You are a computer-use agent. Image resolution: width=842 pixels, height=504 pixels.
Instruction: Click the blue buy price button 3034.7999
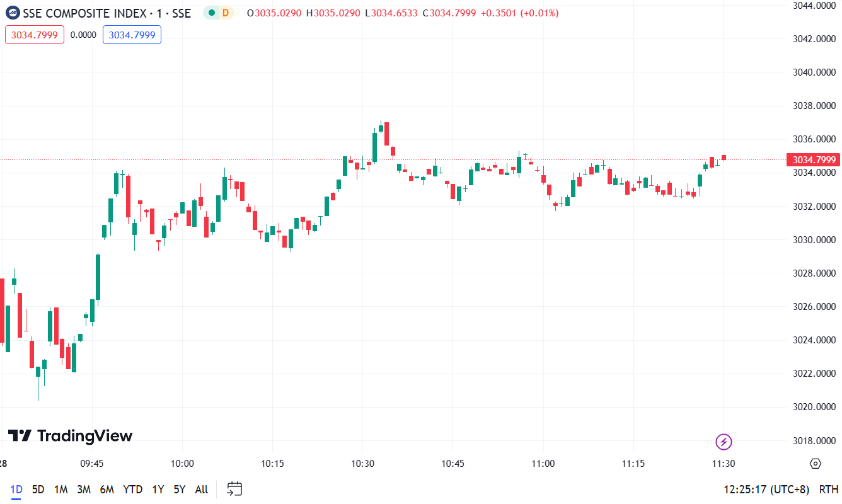tap(132, 35)
